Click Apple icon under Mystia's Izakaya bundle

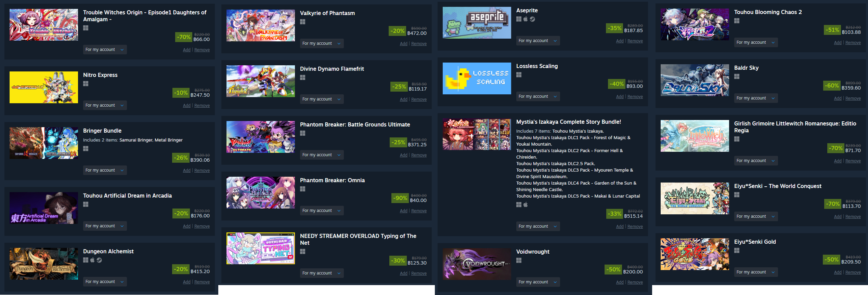point(526,204)
